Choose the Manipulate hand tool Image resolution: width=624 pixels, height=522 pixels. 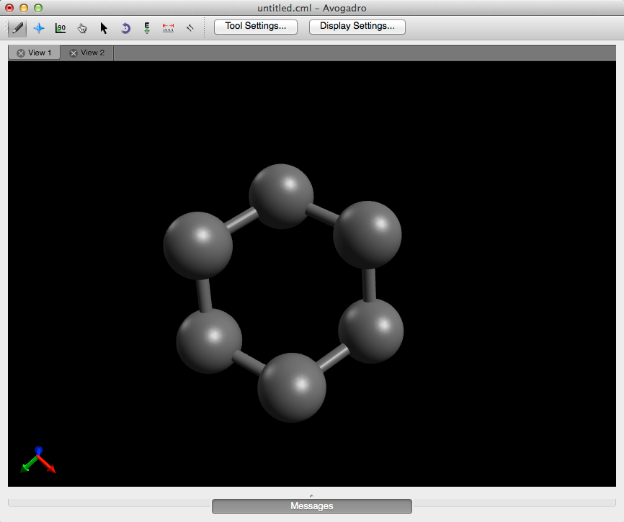pyautogui.click(x=83, y=28)
